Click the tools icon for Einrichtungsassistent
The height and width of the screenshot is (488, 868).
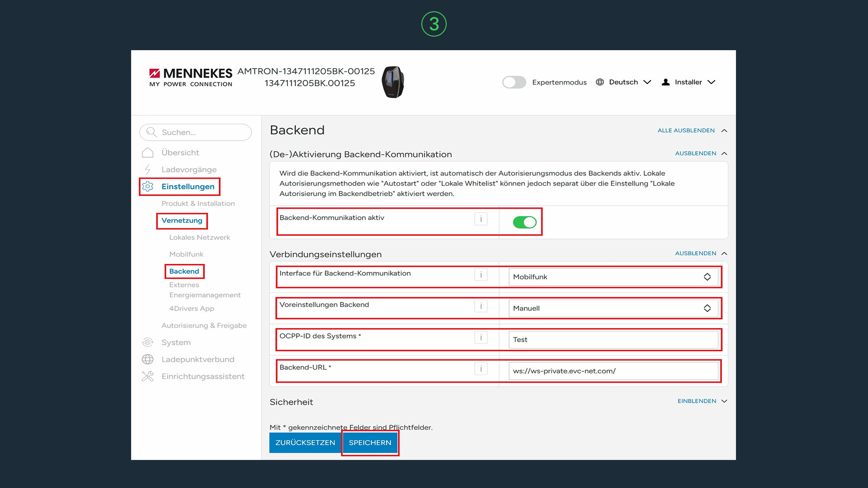147,376
